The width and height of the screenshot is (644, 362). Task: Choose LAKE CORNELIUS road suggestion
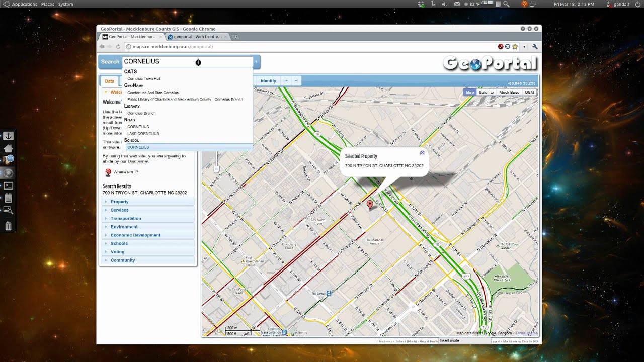click(143, 134)
